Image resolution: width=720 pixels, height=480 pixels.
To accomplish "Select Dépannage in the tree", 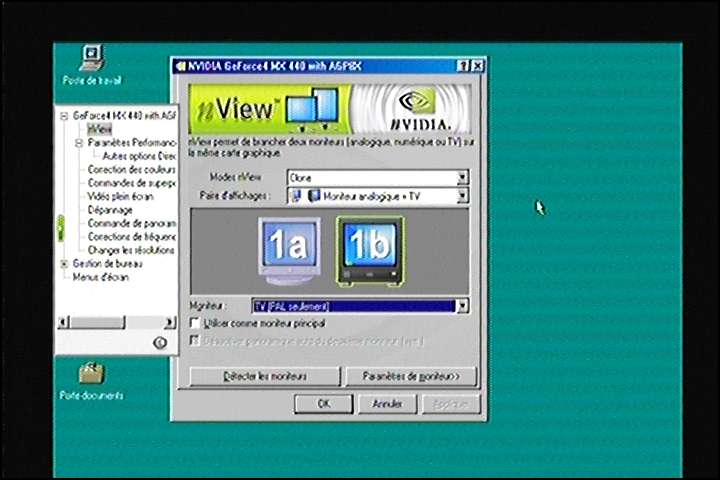I will point(110,210).
